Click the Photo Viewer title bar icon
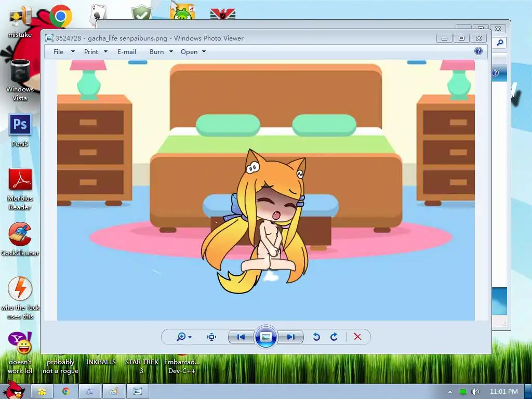Viewport: 532px width, 399px height. (x=49, y=38)
